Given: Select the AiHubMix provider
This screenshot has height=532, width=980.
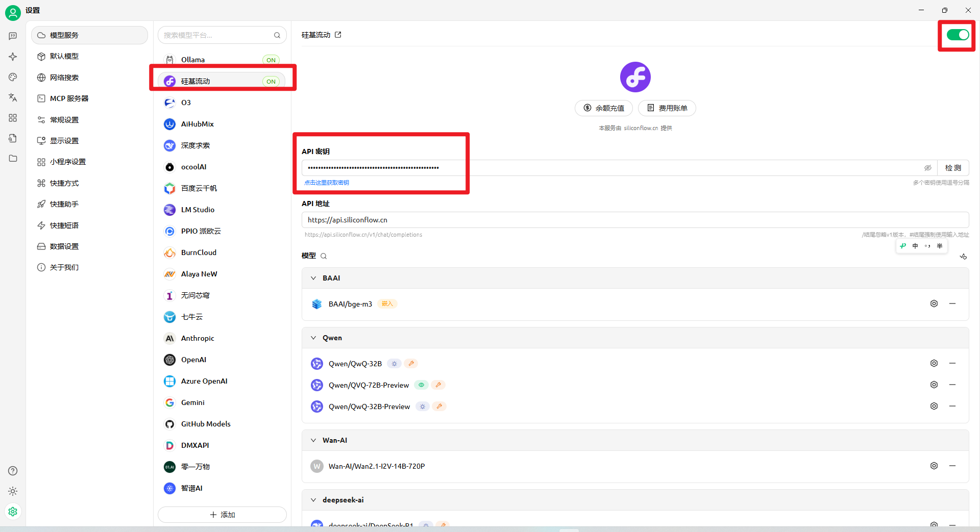Looking at the screenshot, I should click(222, 124).
